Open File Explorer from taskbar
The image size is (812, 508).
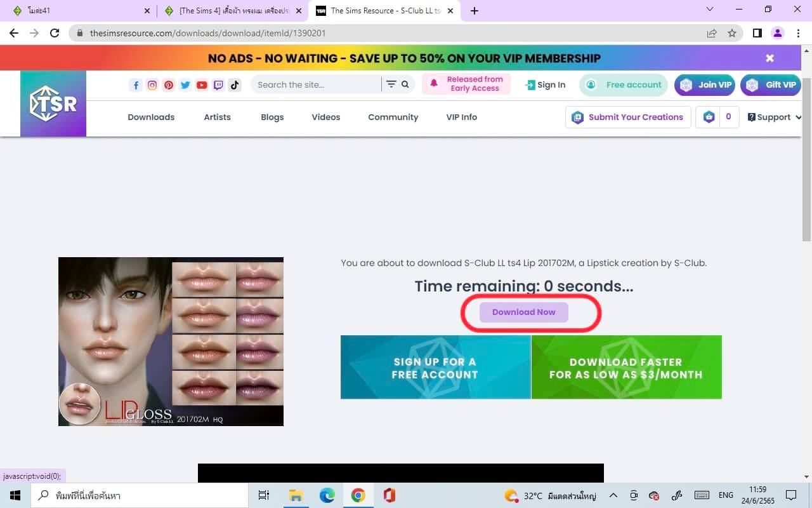click(296, 495)
